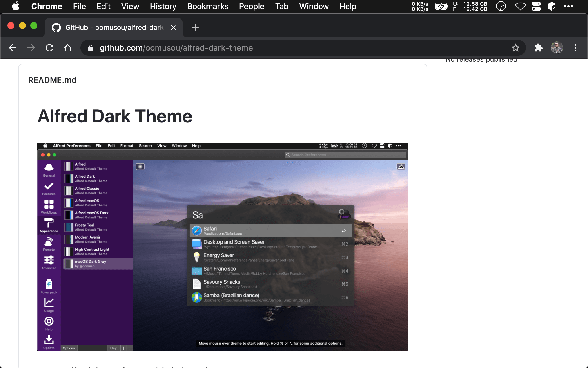
Task: Bookmark this page with star icon
Action: coord(515,48)
